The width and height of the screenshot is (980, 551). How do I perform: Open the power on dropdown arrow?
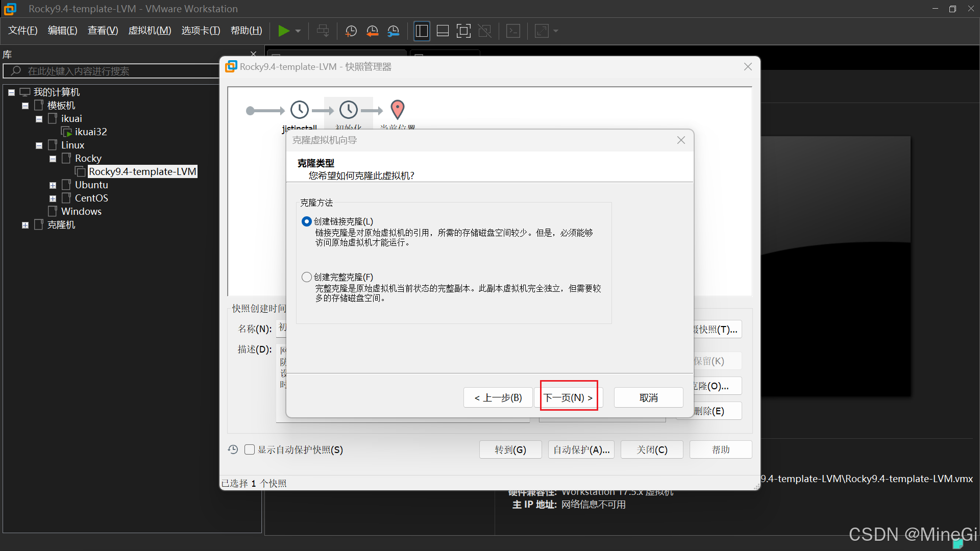point(298,31)
